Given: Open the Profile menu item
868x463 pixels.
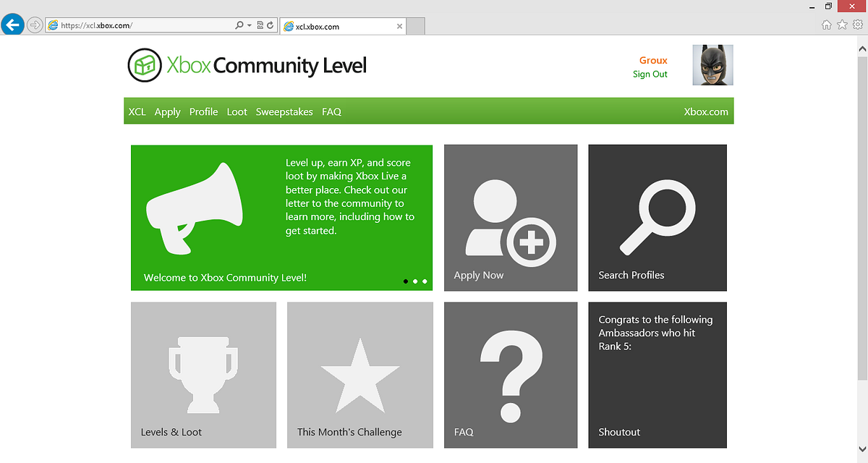Looking at the screenshot, I should [x=203, y=111].
